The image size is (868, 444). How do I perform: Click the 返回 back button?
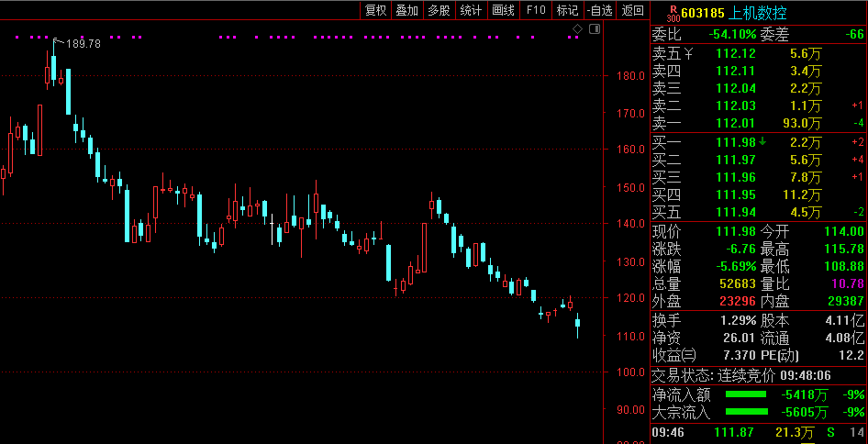[632, 10]
